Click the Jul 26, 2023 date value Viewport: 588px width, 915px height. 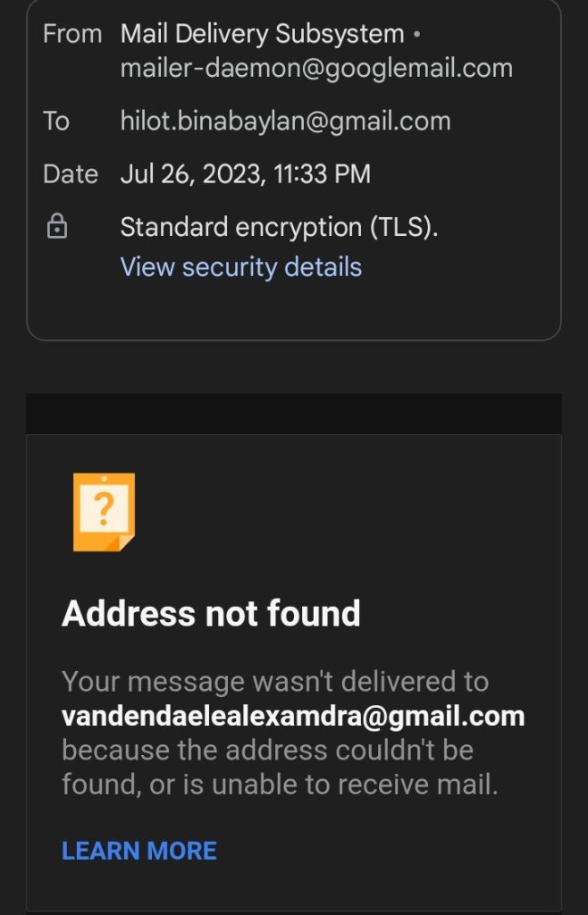(245, 173)
